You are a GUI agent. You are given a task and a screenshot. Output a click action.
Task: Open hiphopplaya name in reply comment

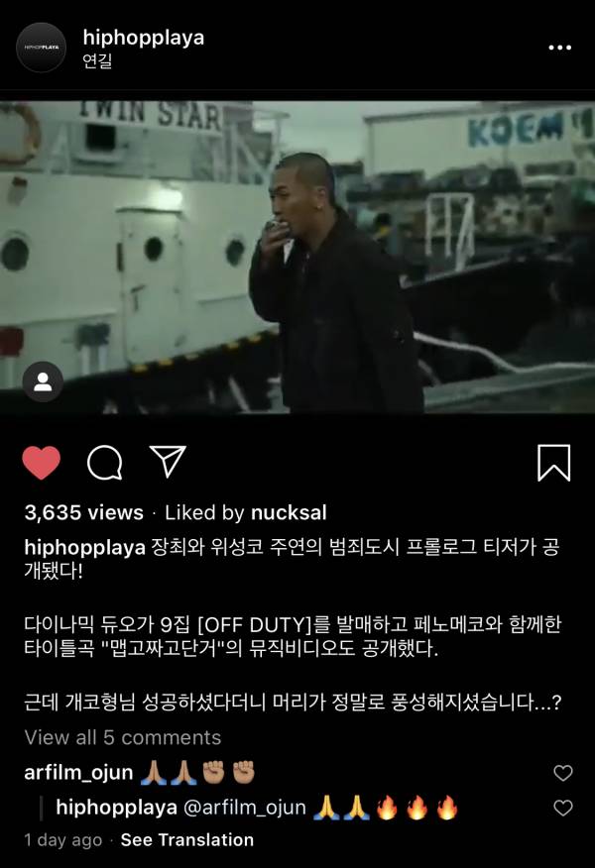(x=116, y=808)
